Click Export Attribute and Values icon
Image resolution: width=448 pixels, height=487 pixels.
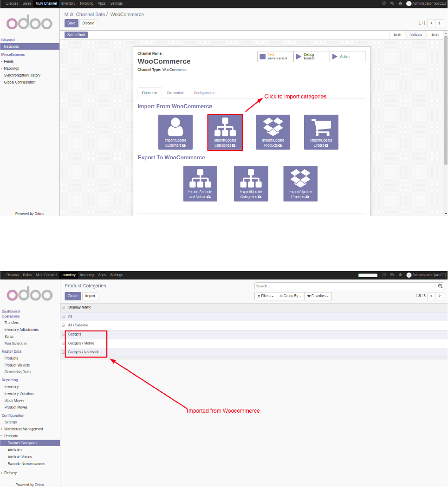point(200,183)
